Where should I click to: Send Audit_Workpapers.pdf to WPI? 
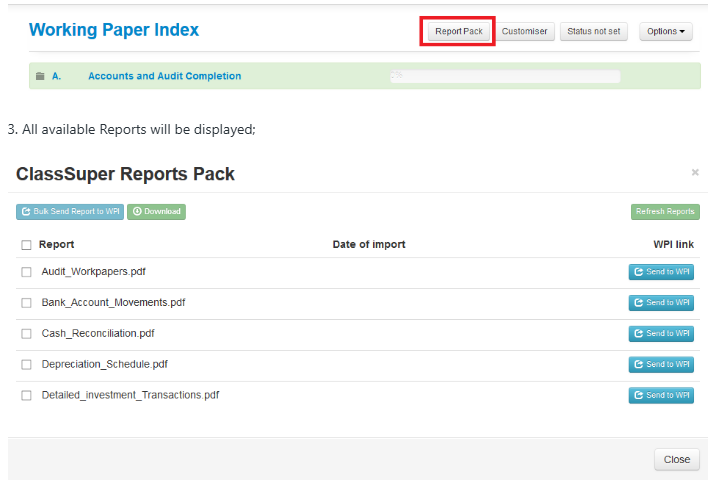coord(661,272)
